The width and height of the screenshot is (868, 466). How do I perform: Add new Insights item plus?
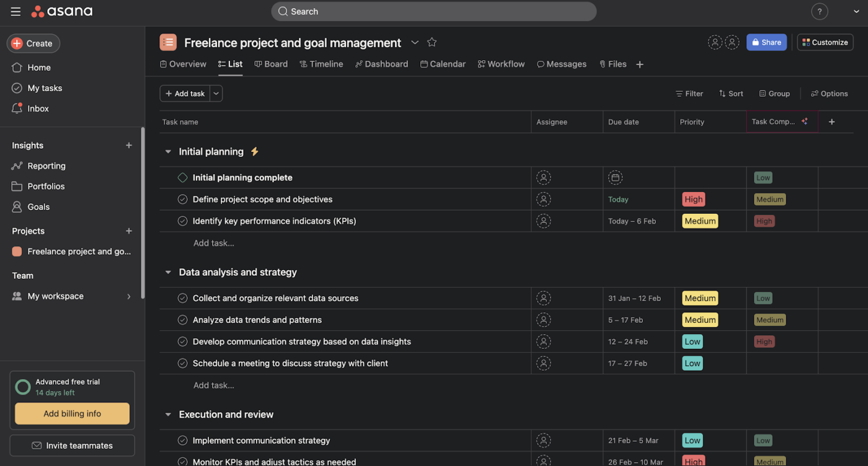click(129, 146)
